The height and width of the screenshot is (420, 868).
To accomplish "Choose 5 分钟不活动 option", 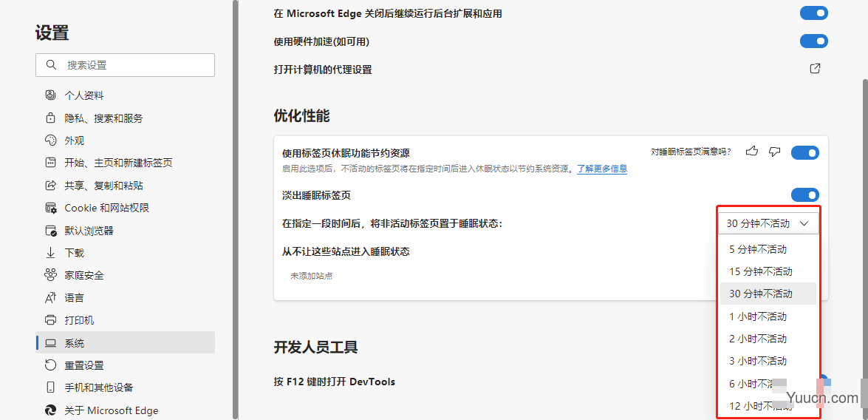I will pyautogui.click(x=768, y=249).
